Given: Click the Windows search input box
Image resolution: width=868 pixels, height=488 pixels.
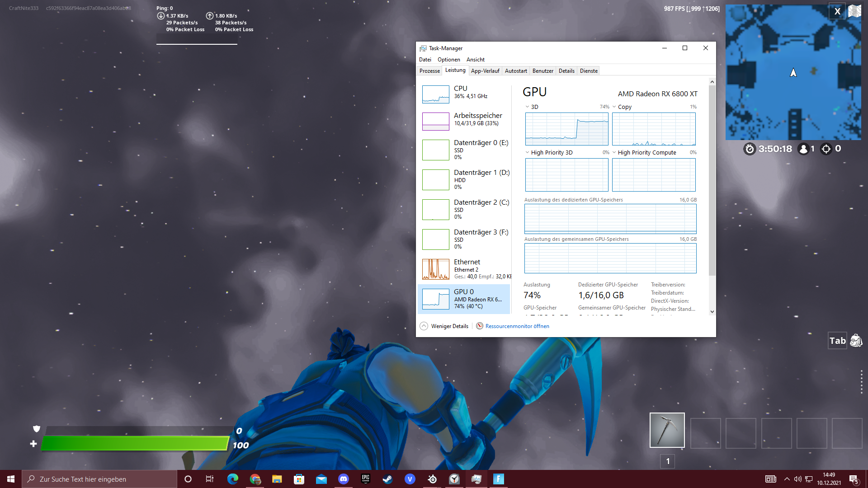Looking at the screenshot, I should tap(99, 479).
